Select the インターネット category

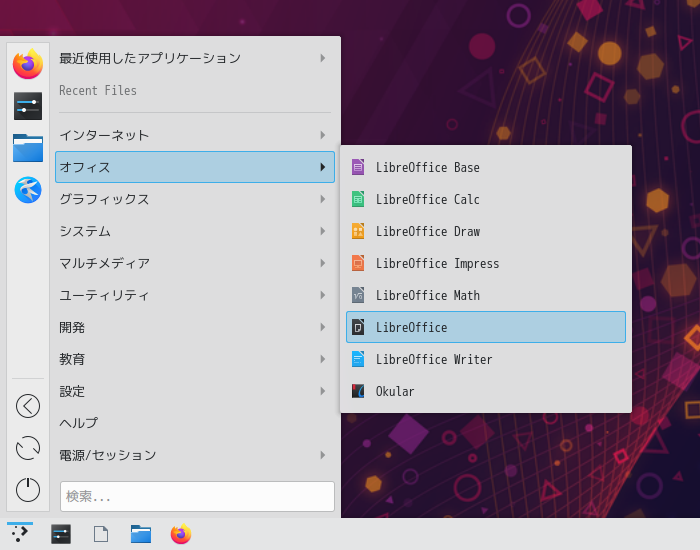point(195,135)
